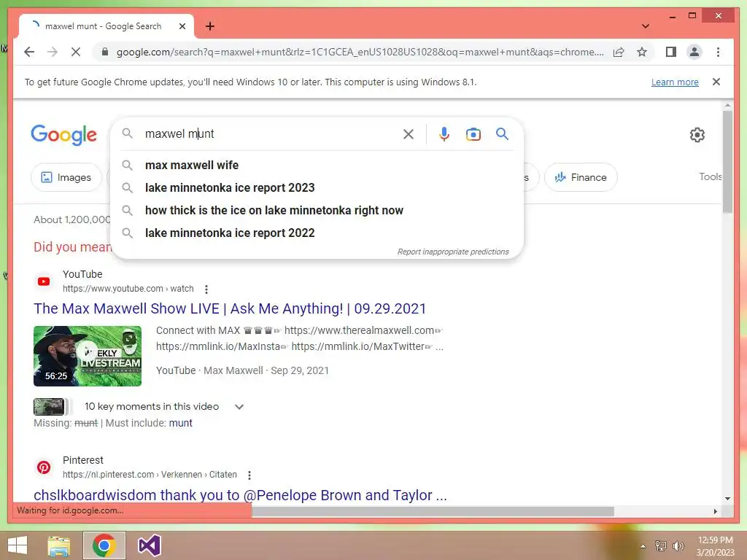Start search by voice microphone
This screenshot has width=747, height=560.
(x=444, y=134)
